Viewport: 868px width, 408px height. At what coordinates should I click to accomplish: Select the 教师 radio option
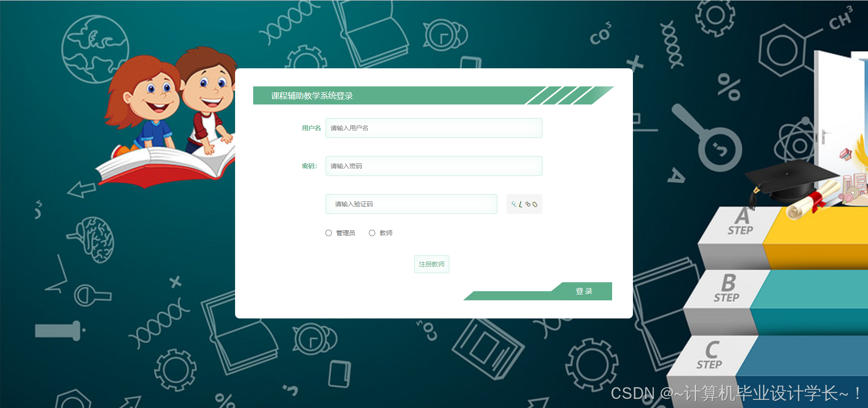(372, 233)
